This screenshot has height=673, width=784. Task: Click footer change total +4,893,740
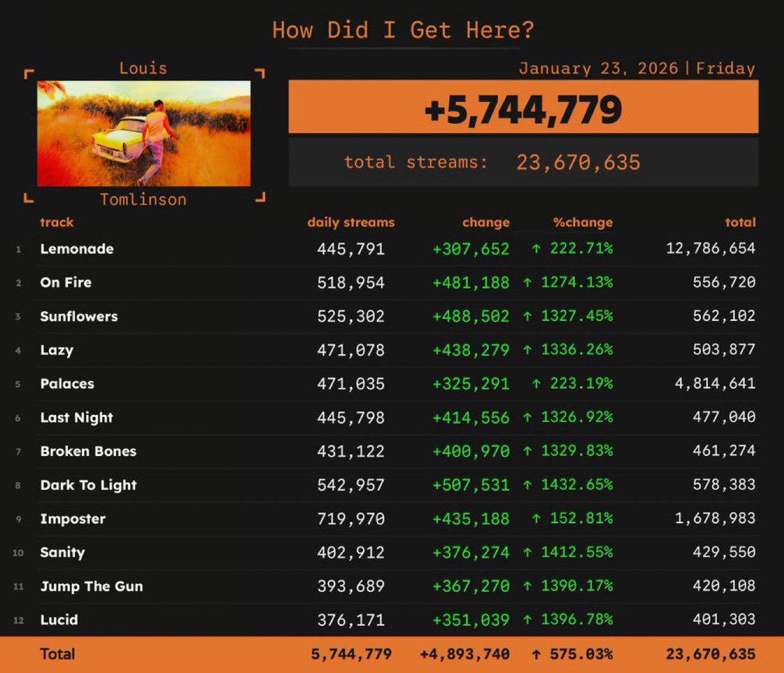465,654
